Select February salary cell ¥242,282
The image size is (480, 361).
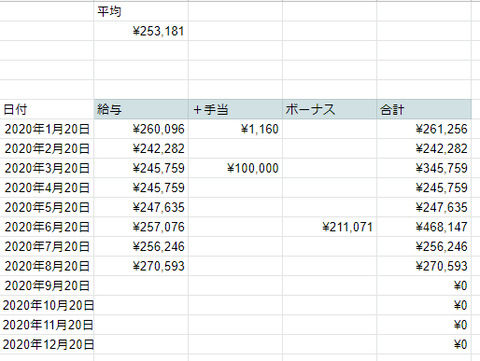pyautogui.click(x=141, y=149)
